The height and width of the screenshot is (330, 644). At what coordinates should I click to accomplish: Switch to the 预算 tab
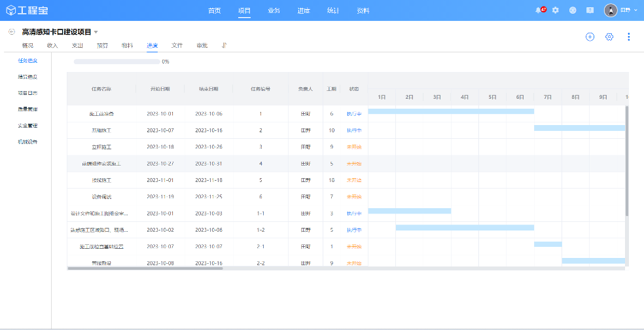102,45
